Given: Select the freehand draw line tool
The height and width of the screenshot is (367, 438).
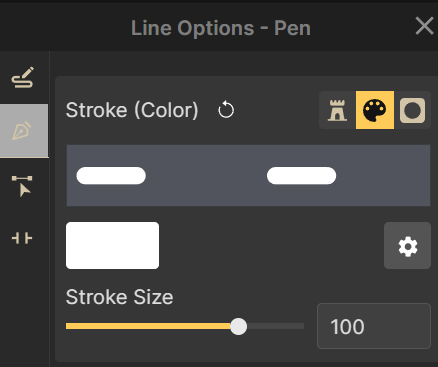Looking at the screenshot, I should (x=23, y=77).
